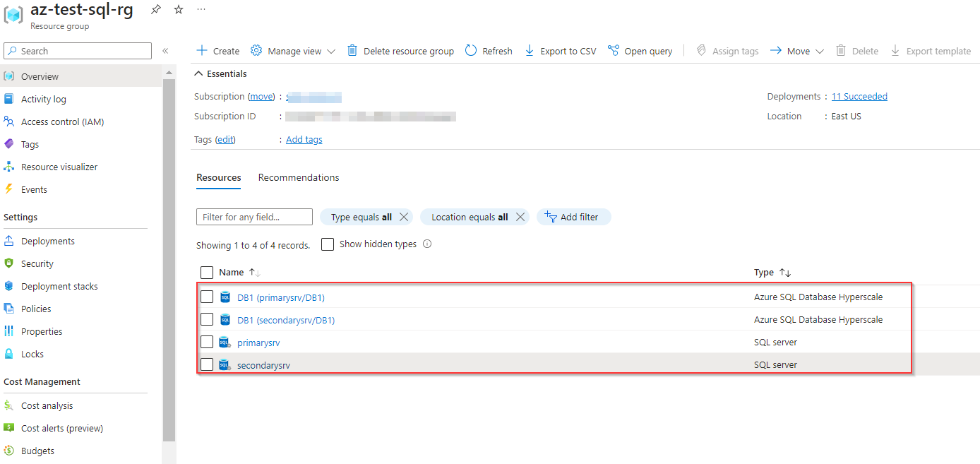Sort resources by Name column
The height and width of the screenshot is (464, 980).
pyautogui.click(x=240, y=272)
